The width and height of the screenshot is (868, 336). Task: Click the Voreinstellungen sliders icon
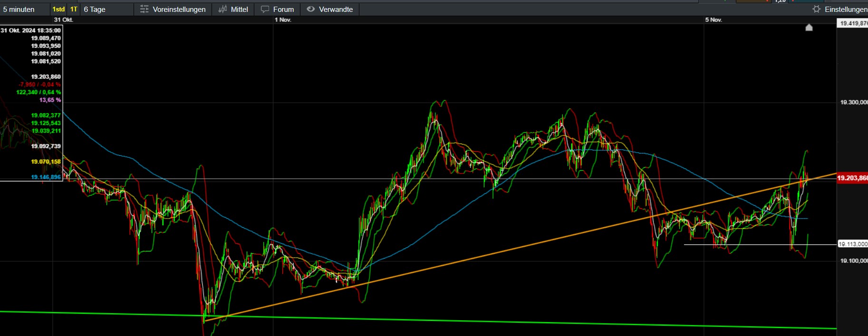pos(145,10)
